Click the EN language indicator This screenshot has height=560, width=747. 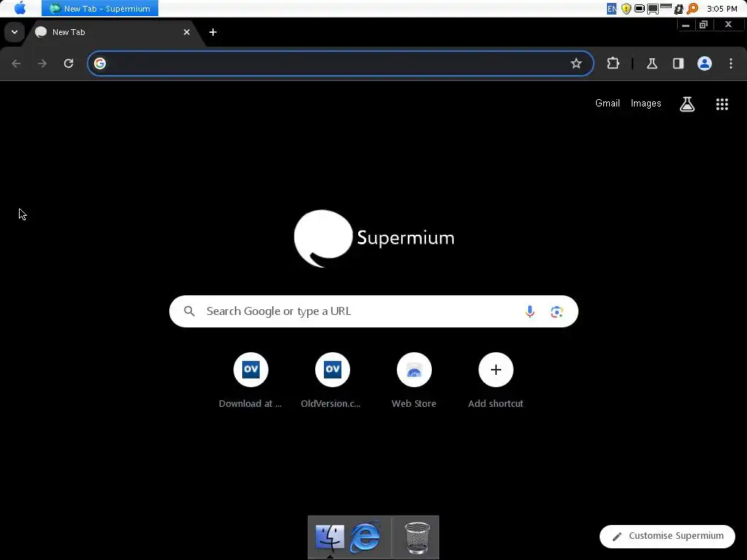(x=612, y=9)
